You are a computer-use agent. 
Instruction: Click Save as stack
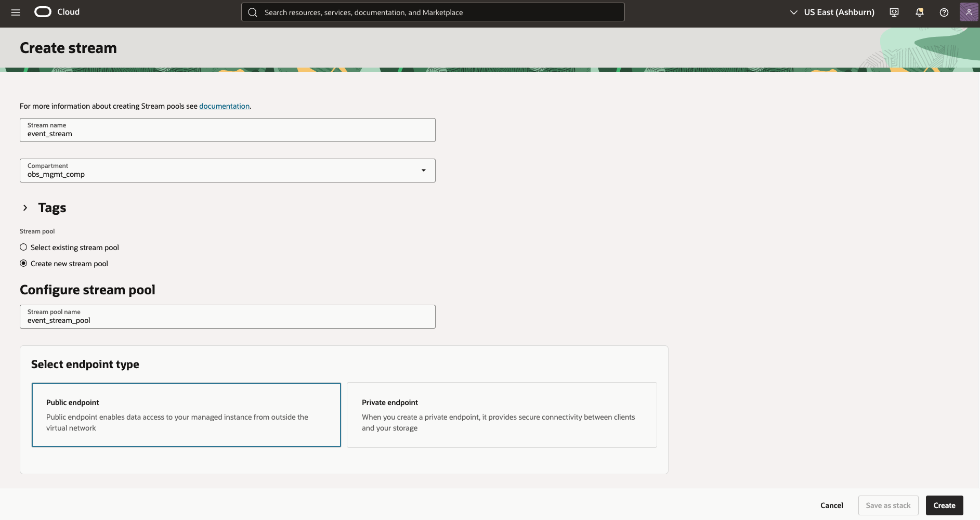point(888,505)
